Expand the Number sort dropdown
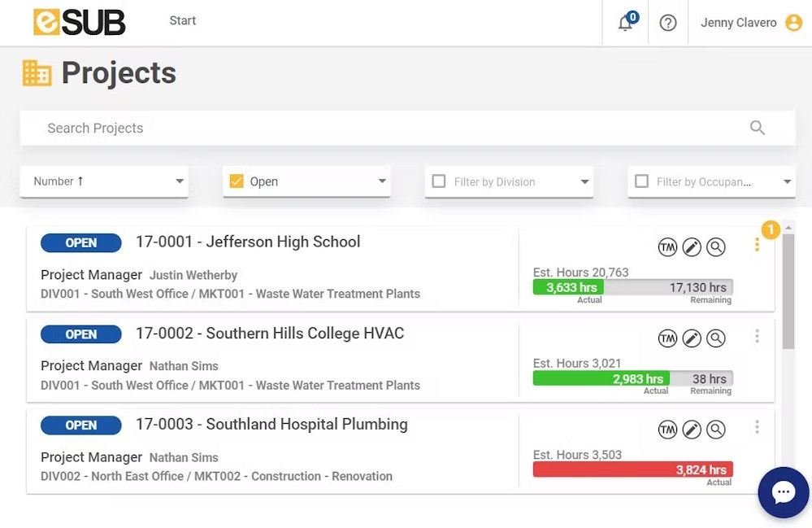Screen dimensions: 812x528 click(180, 181)
